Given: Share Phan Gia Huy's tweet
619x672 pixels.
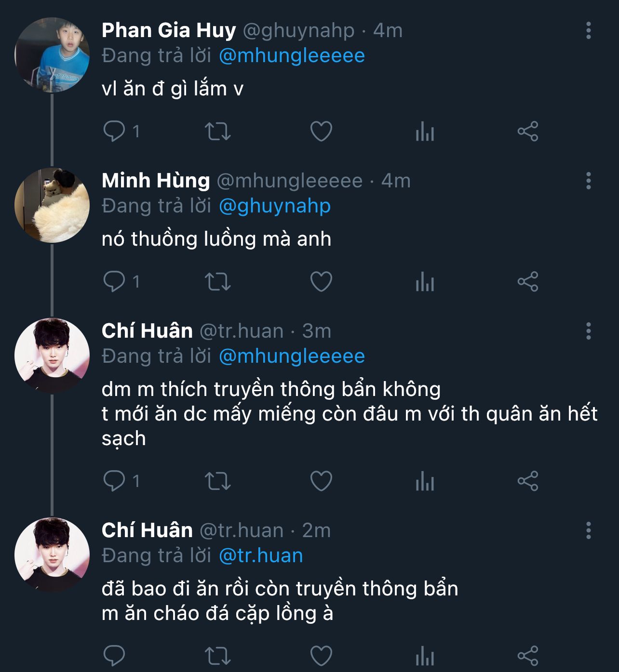Looking at the screenshot, I should pyautogui.click(x=528, y=131).
